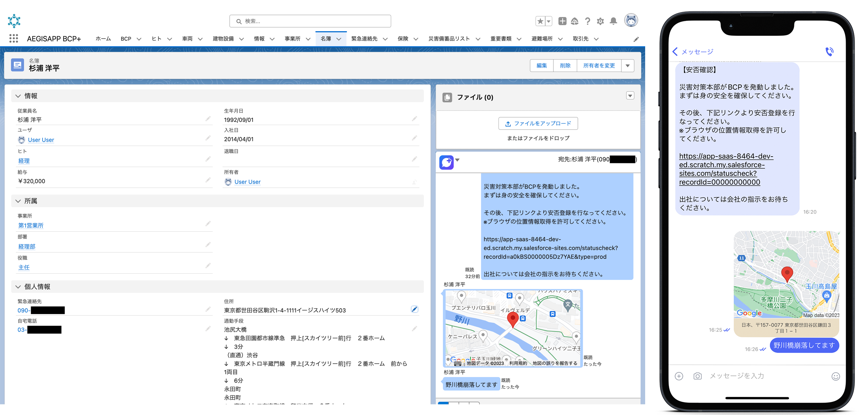Open the setup gear icon

pos(600,21)
